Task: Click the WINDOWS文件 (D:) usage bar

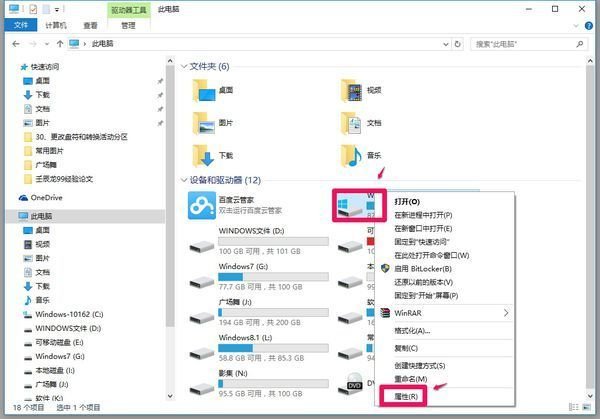Action: coord(273,241)
